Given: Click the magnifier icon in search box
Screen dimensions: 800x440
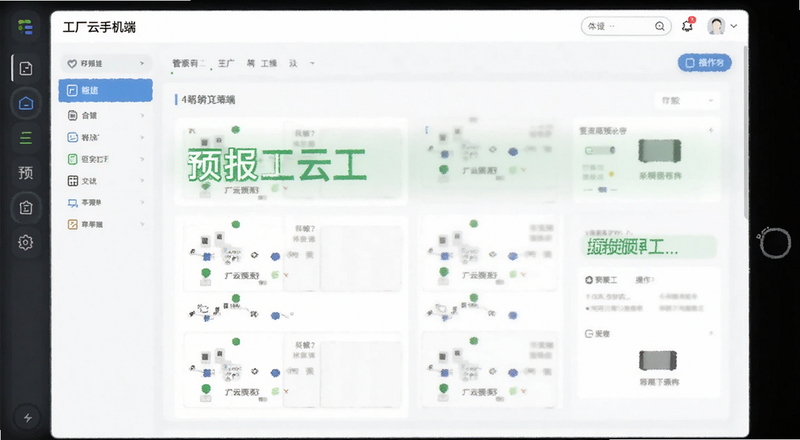Looking at the screenshot, I should [660, 26].
